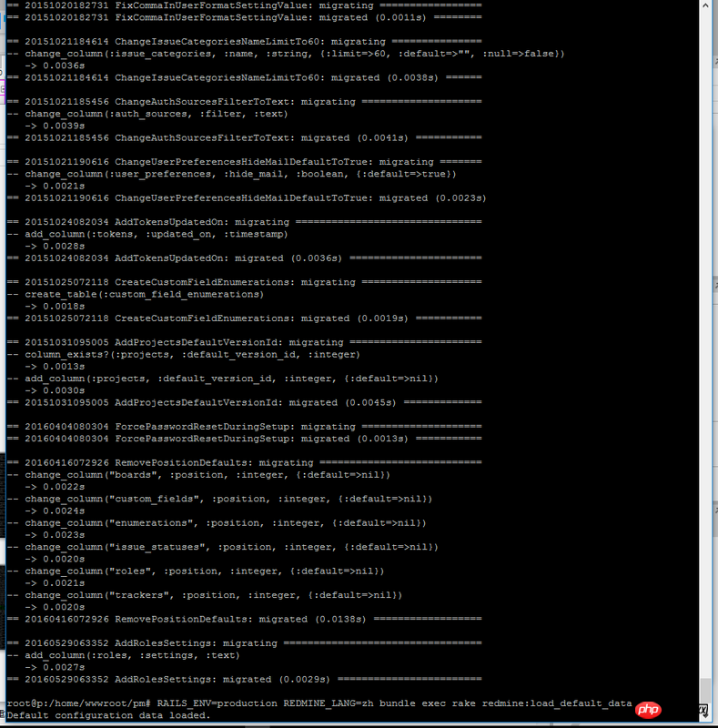This screenshot has height=728, width=718.
Task: Click the ForcePasswordResetDuringSetup migrating line
Action: pos(245,427)
